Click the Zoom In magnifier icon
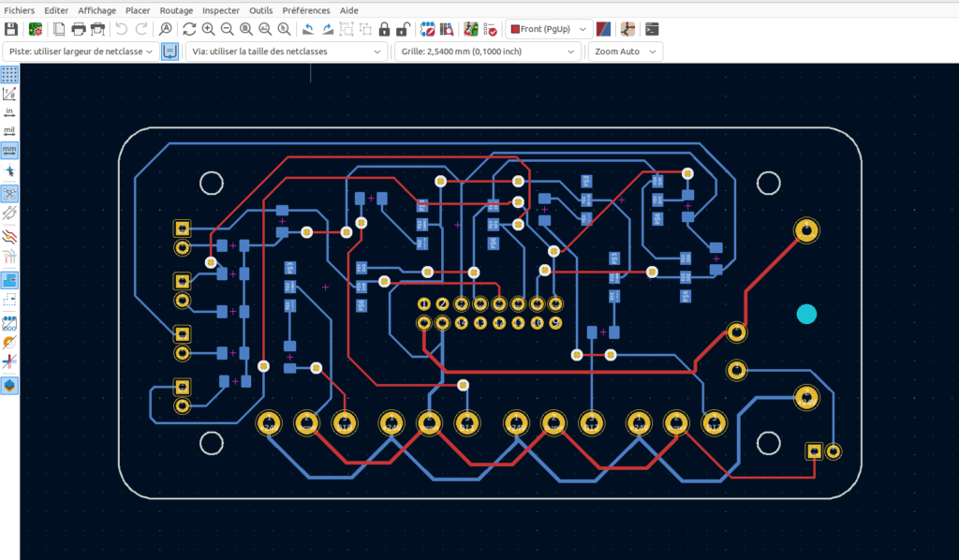959x560 pixels. pos(208,29)
